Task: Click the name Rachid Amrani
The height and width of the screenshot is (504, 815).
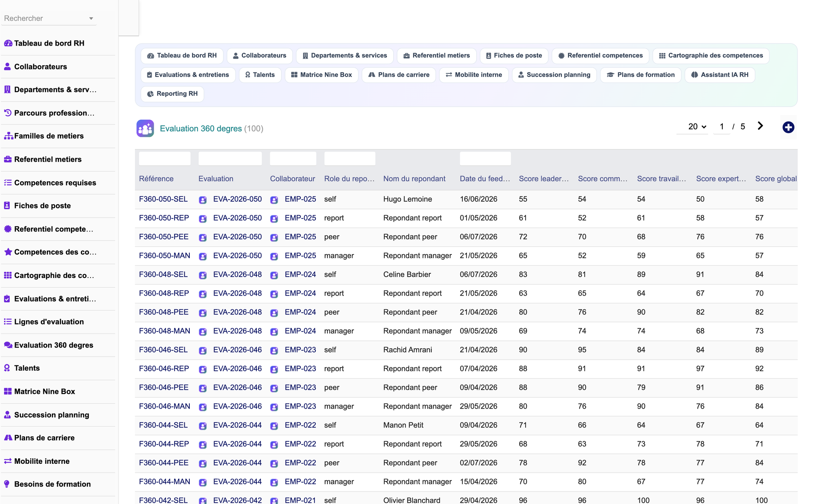Action: 407,350
